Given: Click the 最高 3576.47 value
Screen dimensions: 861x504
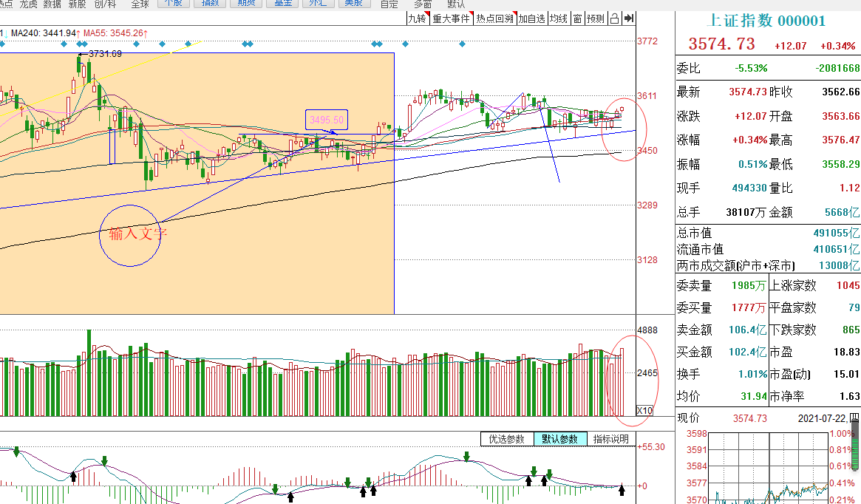Looking at the screenshot, I should click(841, 140).
